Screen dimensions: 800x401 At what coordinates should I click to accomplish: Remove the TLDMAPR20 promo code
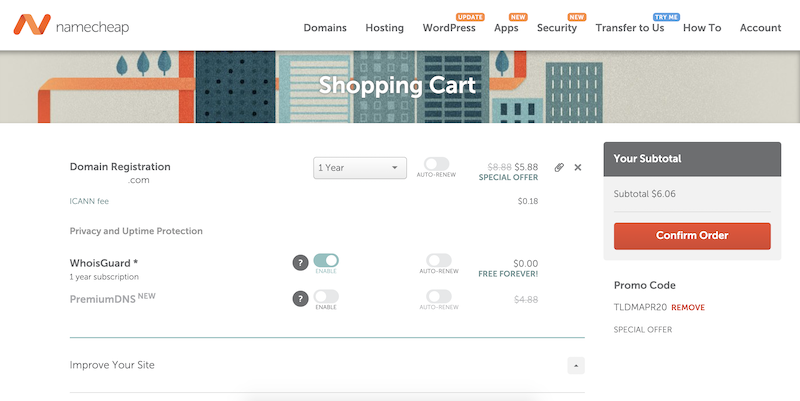tap(687, 307)
